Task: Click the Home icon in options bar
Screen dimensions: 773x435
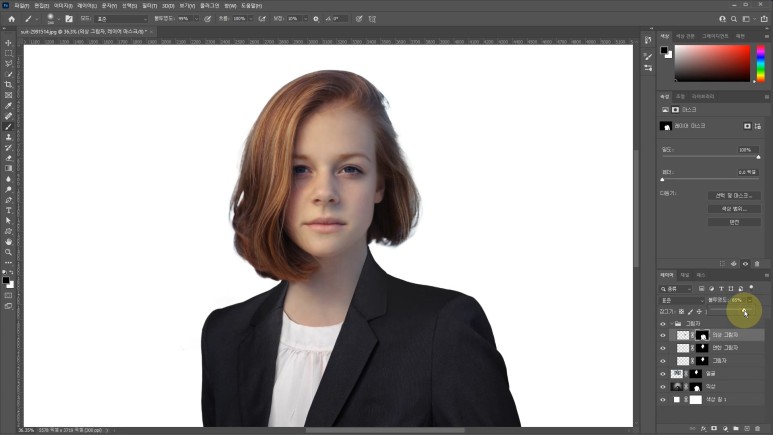Action: [x=12, y=19]
